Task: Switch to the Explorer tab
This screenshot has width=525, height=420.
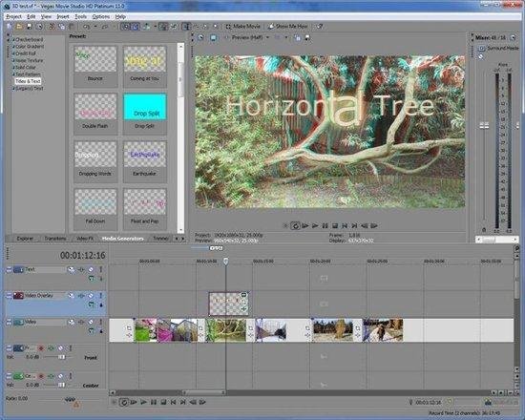Action: pyautogui.click(x=25, y=239)
